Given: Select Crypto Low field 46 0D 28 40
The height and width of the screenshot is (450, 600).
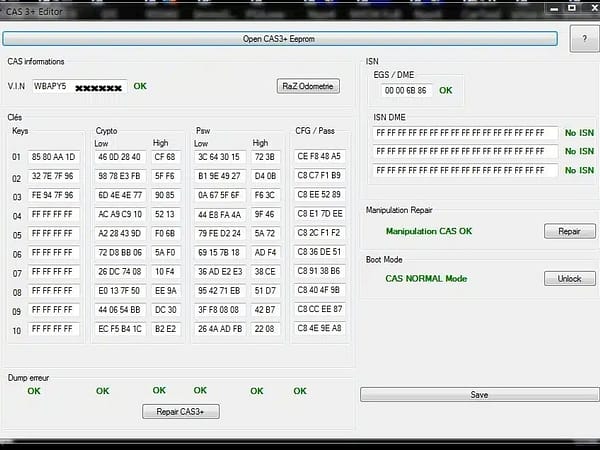Looking at the screenshot, I should [x=120, y=157].
